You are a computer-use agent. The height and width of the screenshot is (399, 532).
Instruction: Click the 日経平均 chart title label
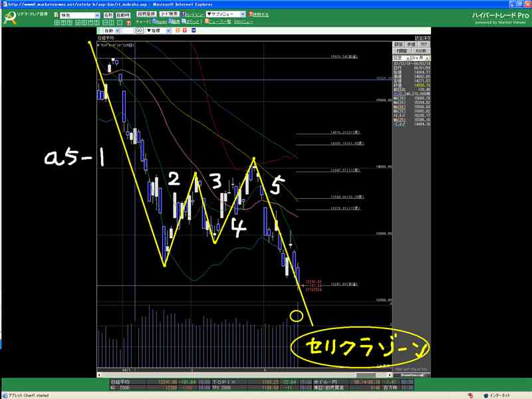[106, 38]
